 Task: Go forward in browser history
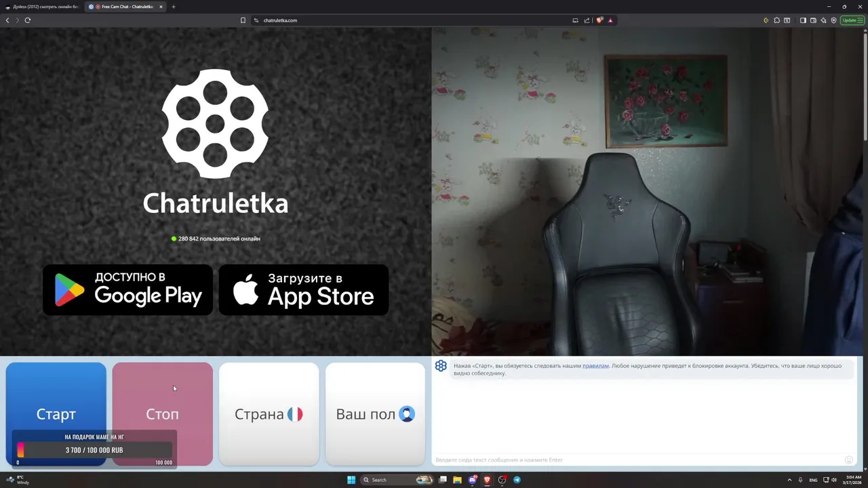pos(18,20)
